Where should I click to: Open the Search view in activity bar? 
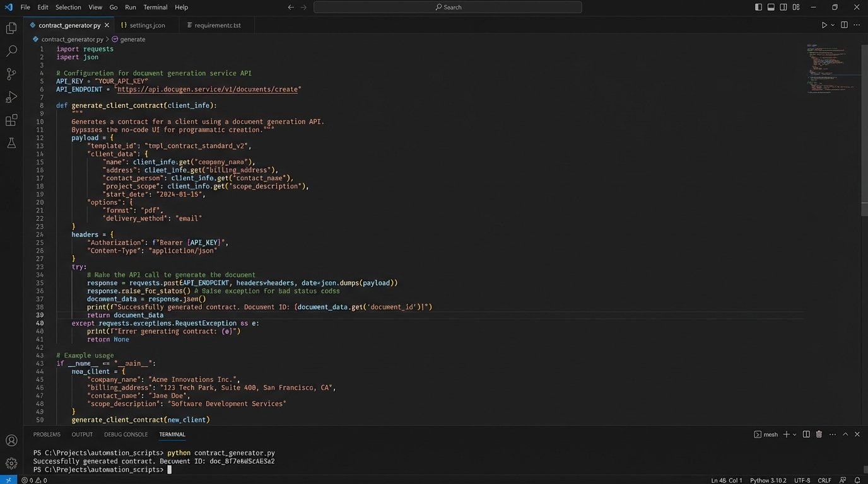pyautogui.click(x=11, y=51)
